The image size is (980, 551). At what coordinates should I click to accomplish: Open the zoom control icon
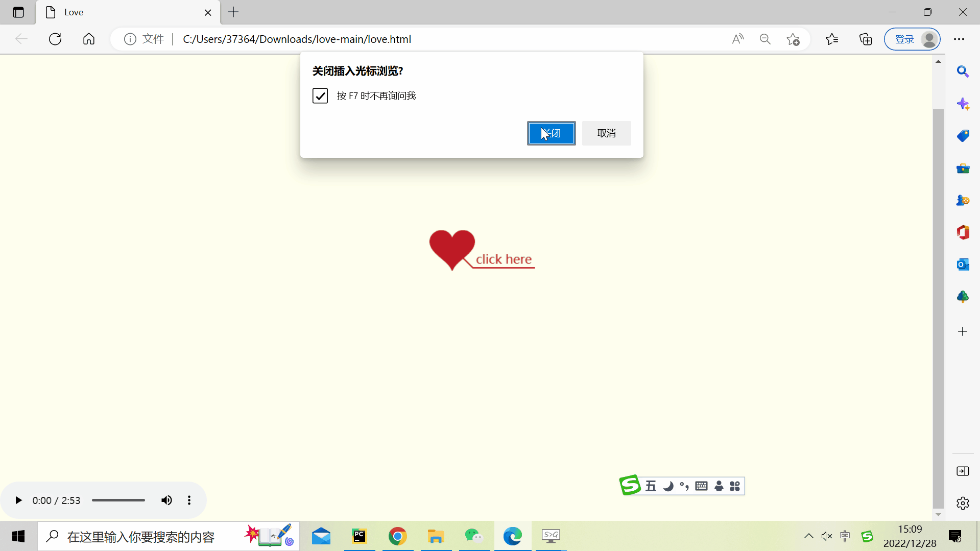click(x=765, y=39)
